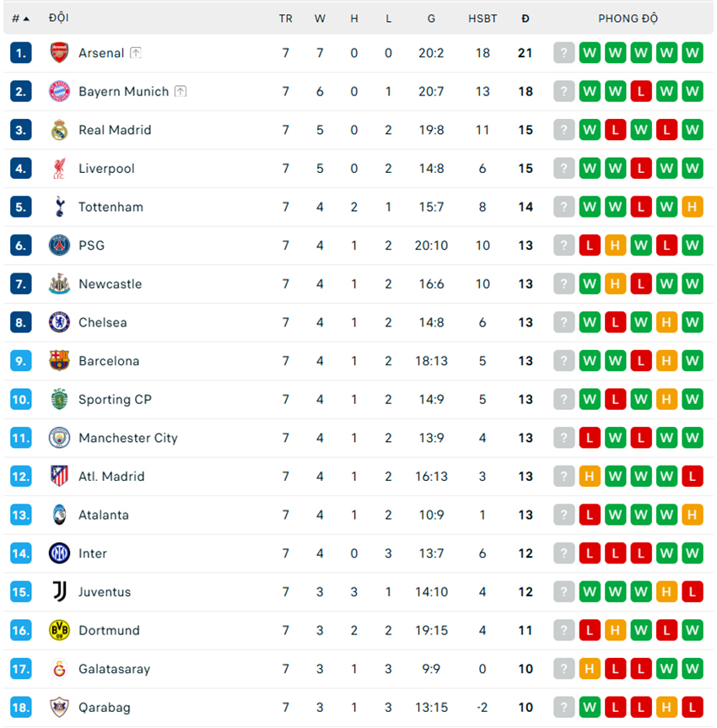Click the gray ? badge in Qarabag's row
Image resolution: width=717 pixels, height=728 pixels.
(x=563, y=708)
